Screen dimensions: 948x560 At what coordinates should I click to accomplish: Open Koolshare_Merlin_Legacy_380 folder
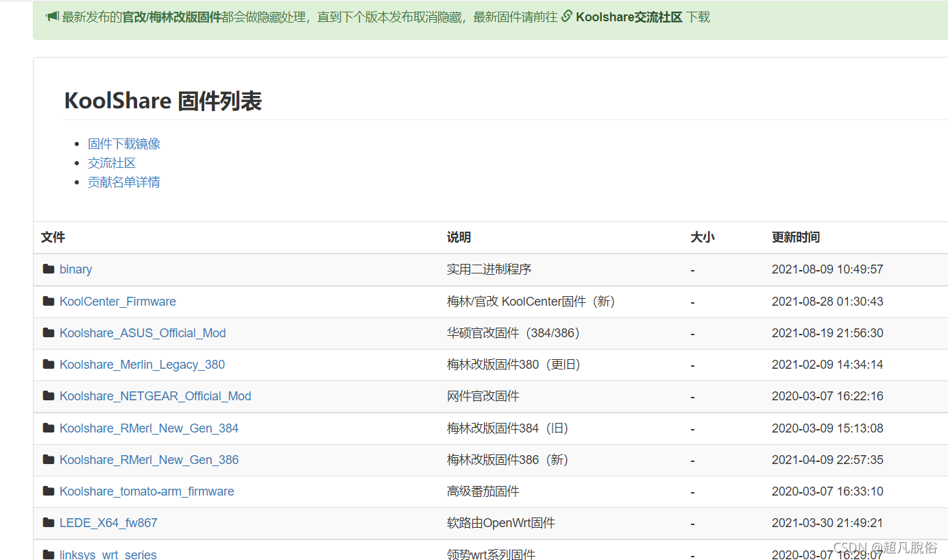(x=142, y=365)
